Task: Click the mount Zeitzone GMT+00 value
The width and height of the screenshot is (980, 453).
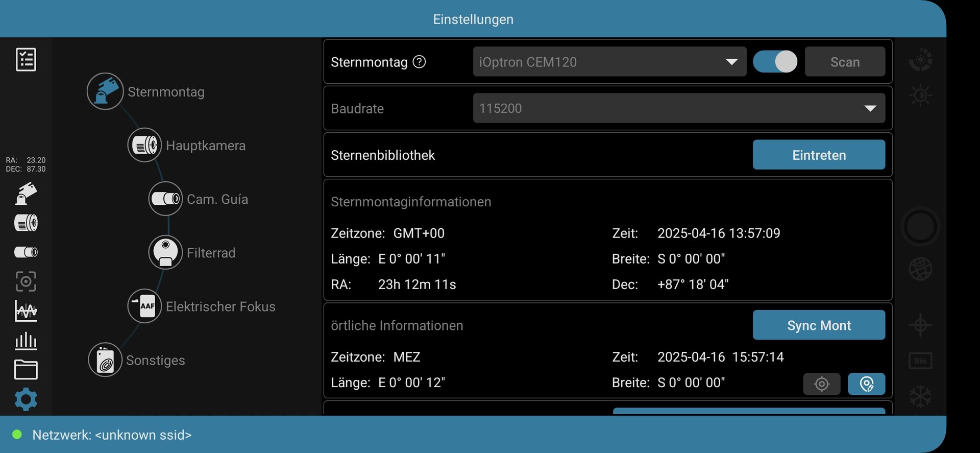Action: point(419,233)
